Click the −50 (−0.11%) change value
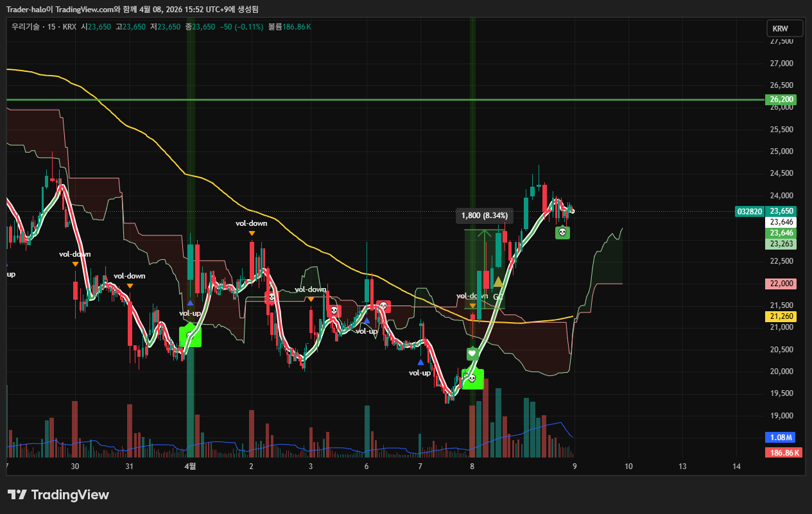Image resolution: width=812 pixels, height=514 pixels. (x=241, y=27)
